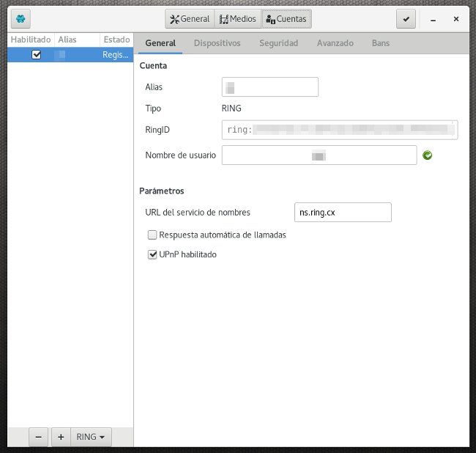Viewport: 476px width, 453px height.
Task: Click the URL del servicio de nombres field
Action: [341, 213]
